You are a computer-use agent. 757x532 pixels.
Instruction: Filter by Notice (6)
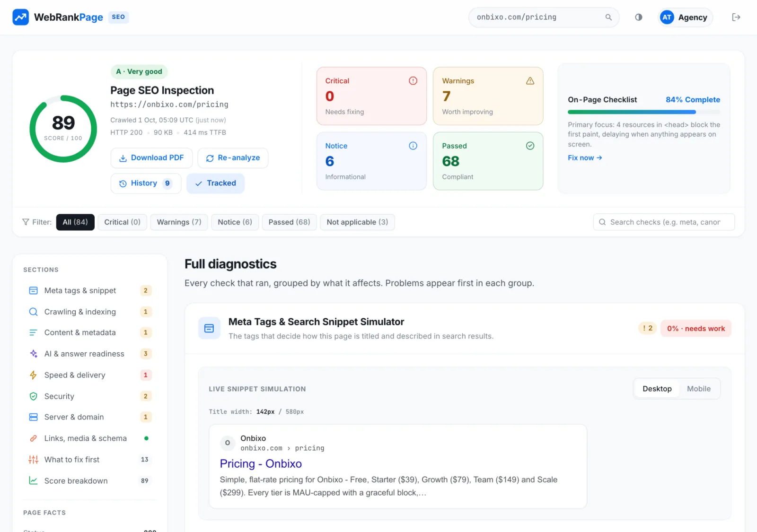[x=235, y=222]
